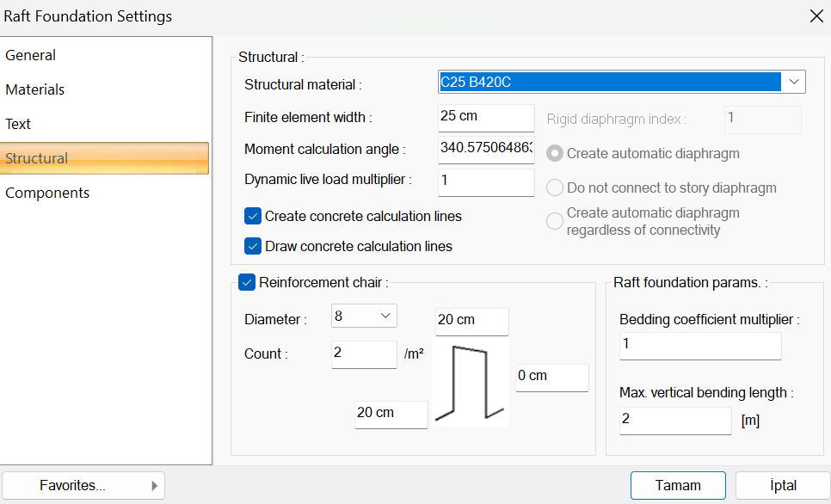Click the reinforcement chair Count field
The width and height of the screenshot is (831, 504).
point(363,353)
